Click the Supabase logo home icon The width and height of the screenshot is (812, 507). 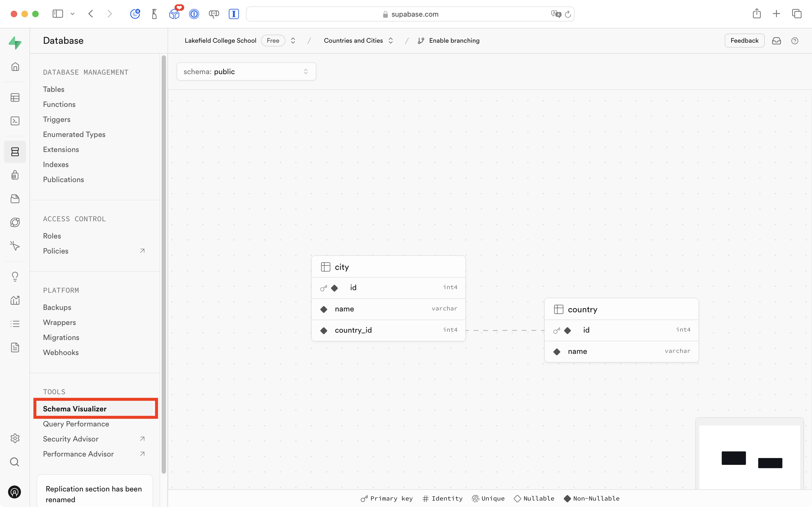pos(15,43)
